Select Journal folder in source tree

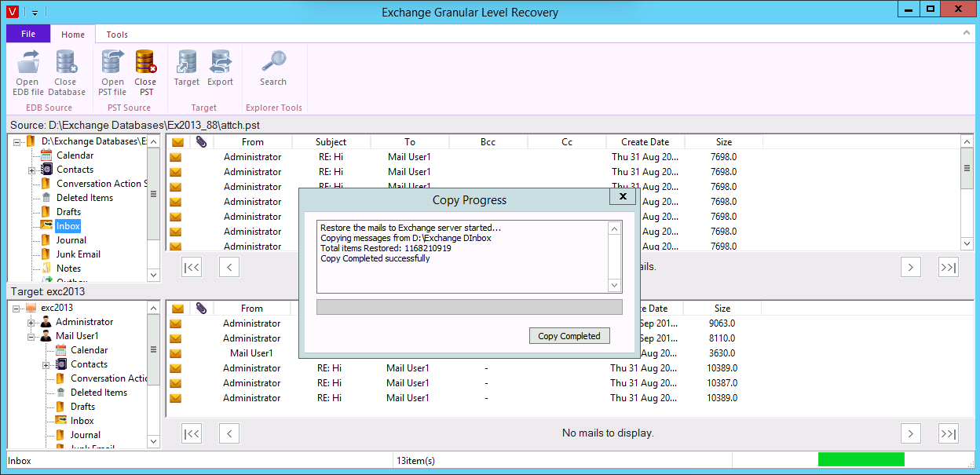71,240
